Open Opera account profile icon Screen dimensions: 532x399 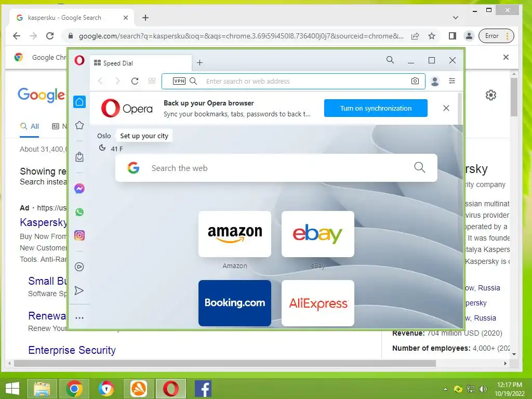(x=435, y=81)
